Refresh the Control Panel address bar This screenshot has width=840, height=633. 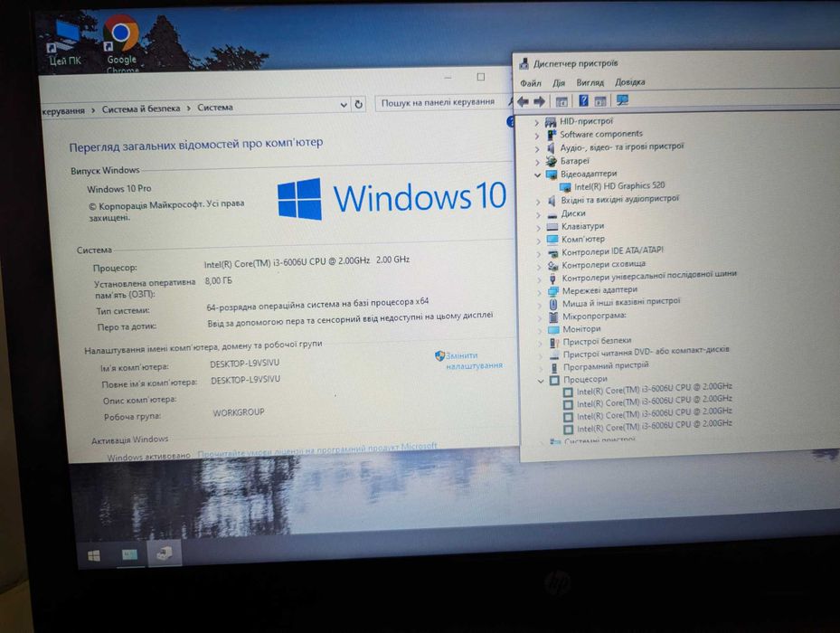tap(359, 105)
